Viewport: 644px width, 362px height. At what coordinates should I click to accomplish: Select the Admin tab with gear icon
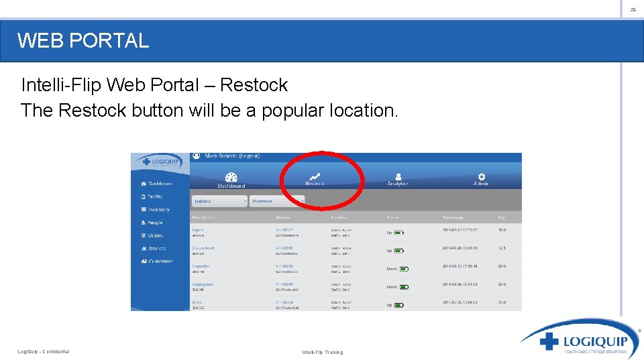click(x=481, y=180)
